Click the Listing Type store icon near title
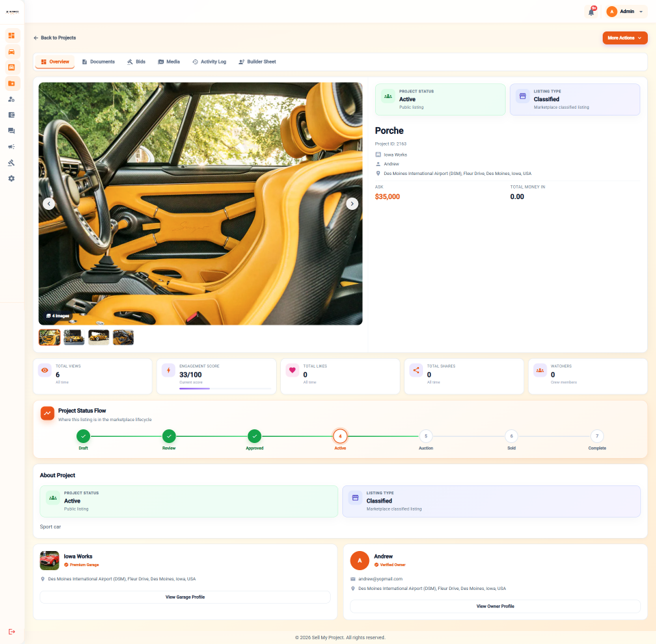The width and height of the screenshot is (656, 644). (523, 96)
